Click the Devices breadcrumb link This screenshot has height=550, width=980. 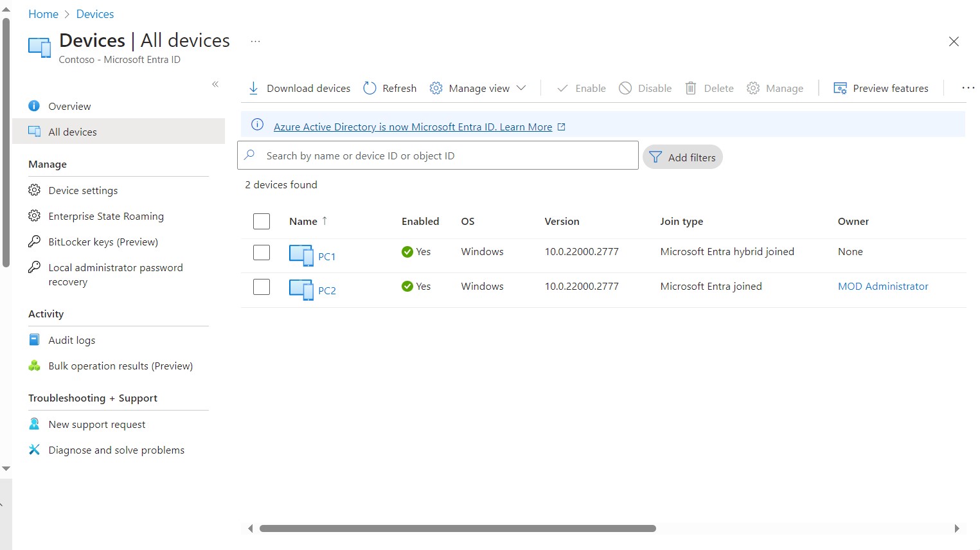click(95, 14)
